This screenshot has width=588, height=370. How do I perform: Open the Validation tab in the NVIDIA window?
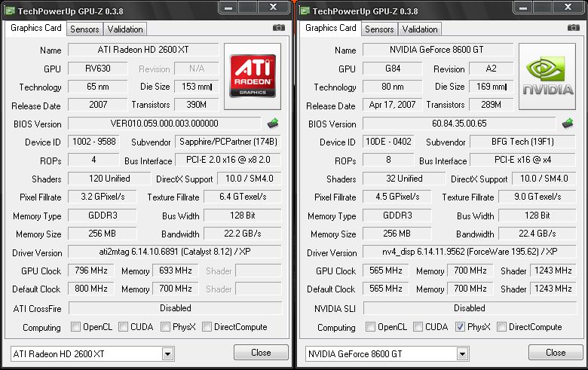pyautogui.click(x=420, y=29)
